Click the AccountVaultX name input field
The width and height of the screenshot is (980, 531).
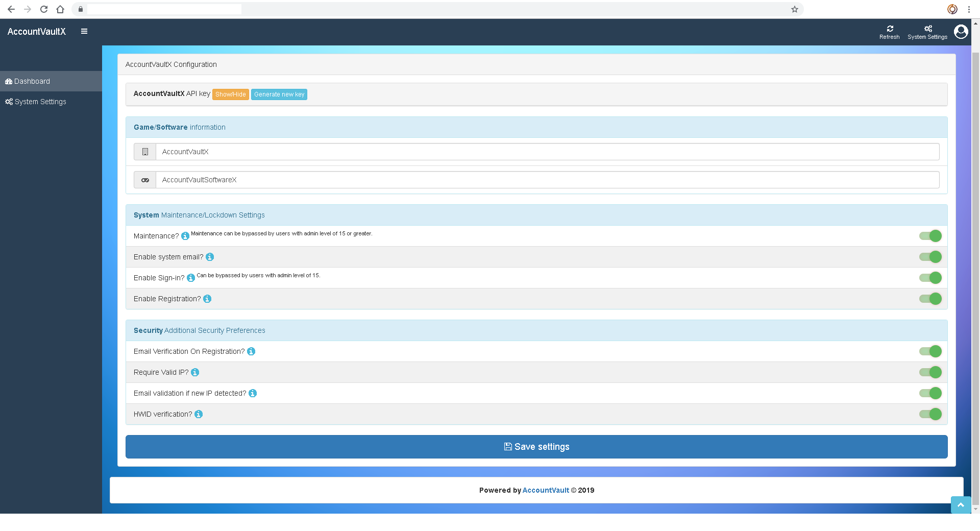pos(548,152)
